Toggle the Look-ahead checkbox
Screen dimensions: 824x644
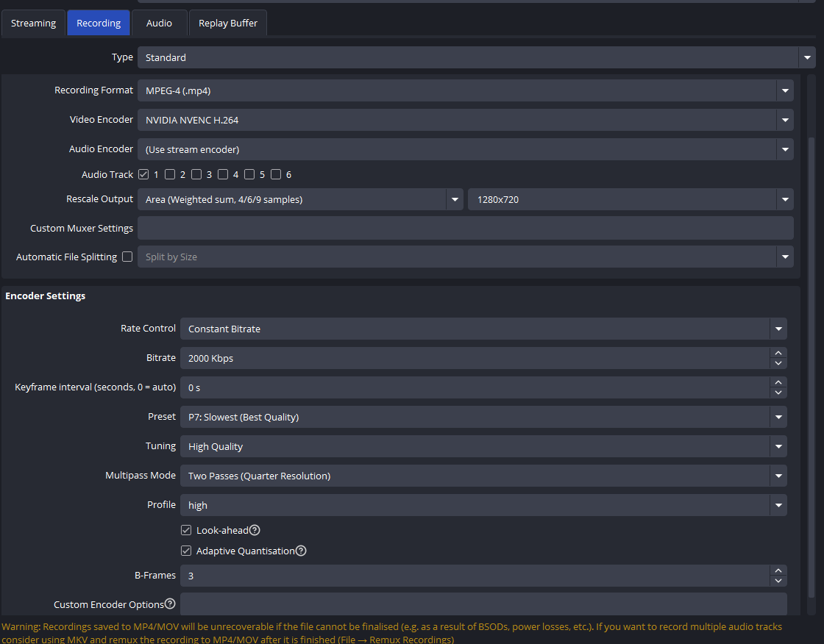click(x=186, y=530)
